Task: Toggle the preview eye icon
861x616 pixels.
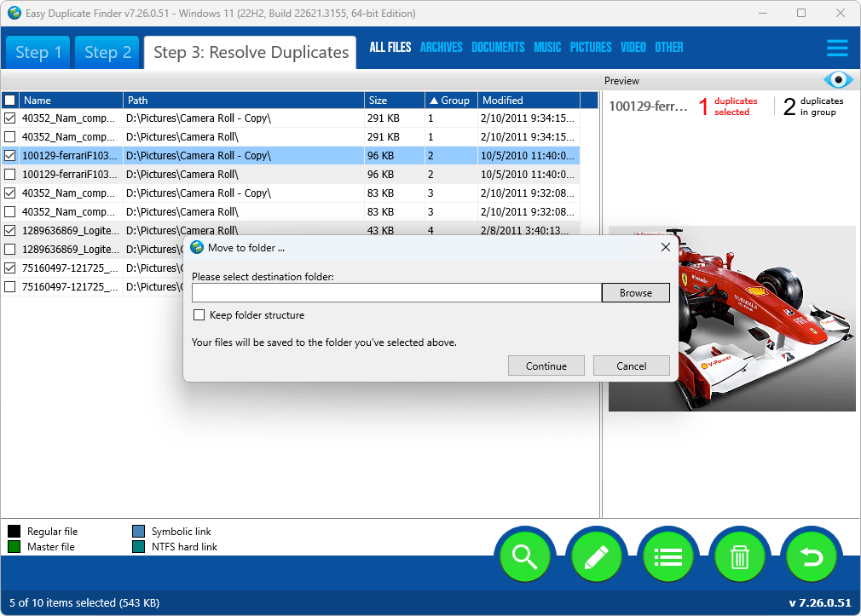Action: [x=838, y=80]
